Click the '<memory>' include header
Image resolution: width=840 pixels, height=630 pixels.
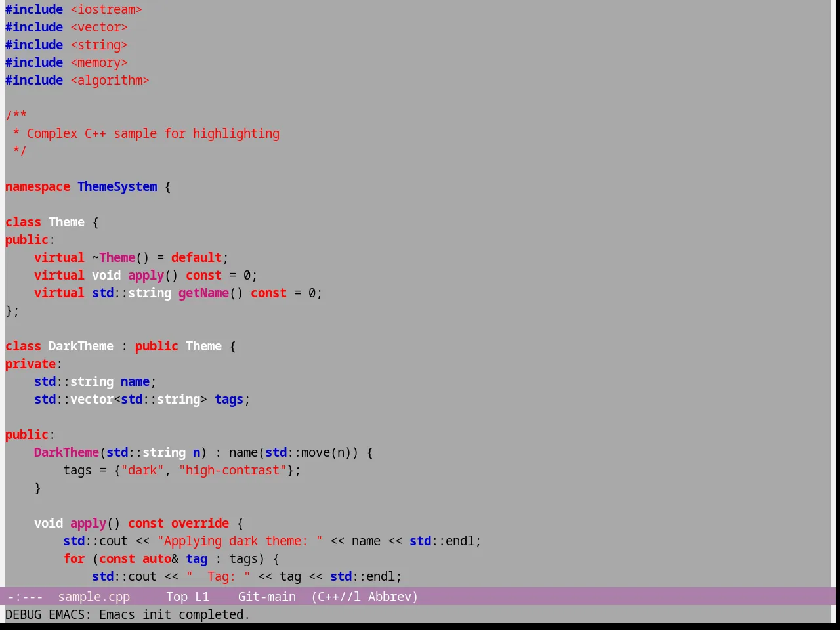99,63
